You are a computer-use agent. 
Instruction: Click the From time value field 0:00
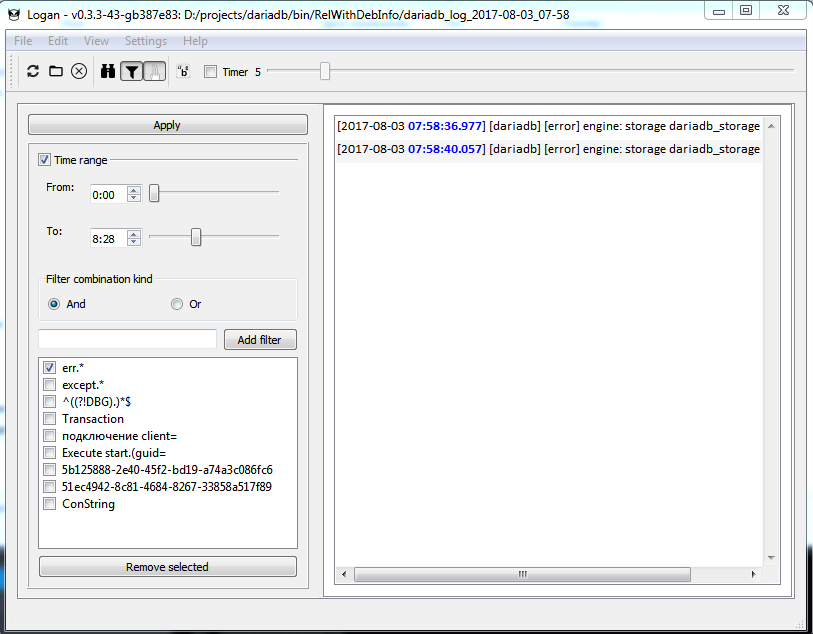click(x=109, y=194)
